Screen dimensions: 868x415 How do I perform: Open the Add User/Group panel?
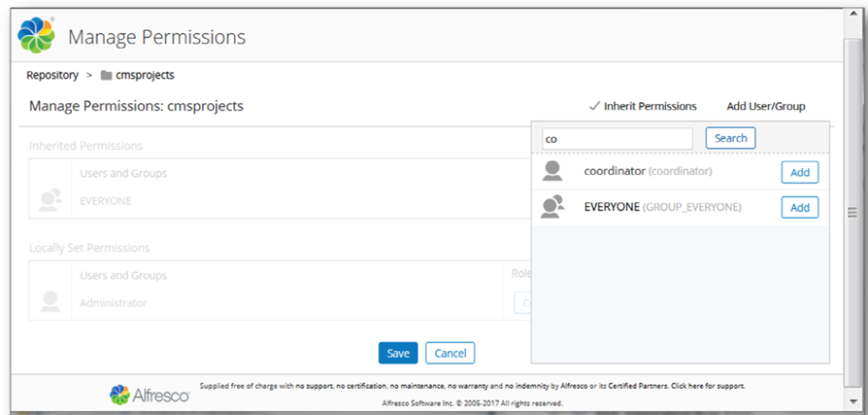tap(765, 106)
